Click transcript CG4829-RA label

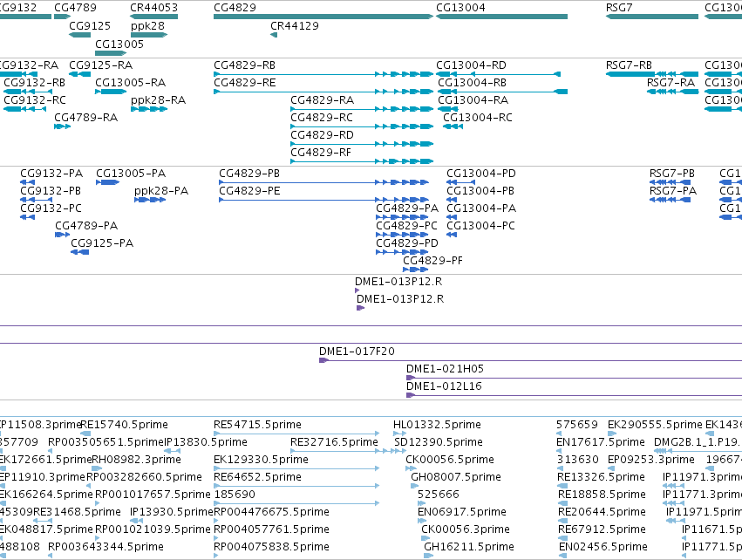323,100
